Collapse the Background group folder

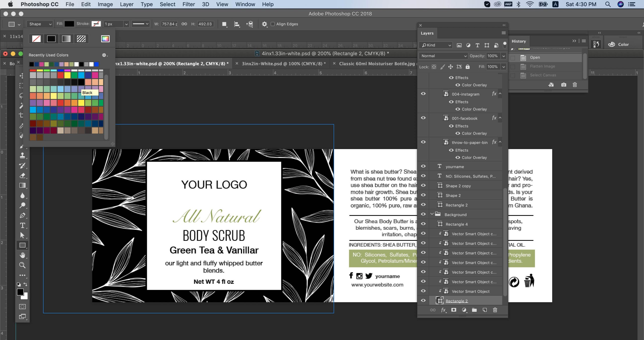point(432,214)
